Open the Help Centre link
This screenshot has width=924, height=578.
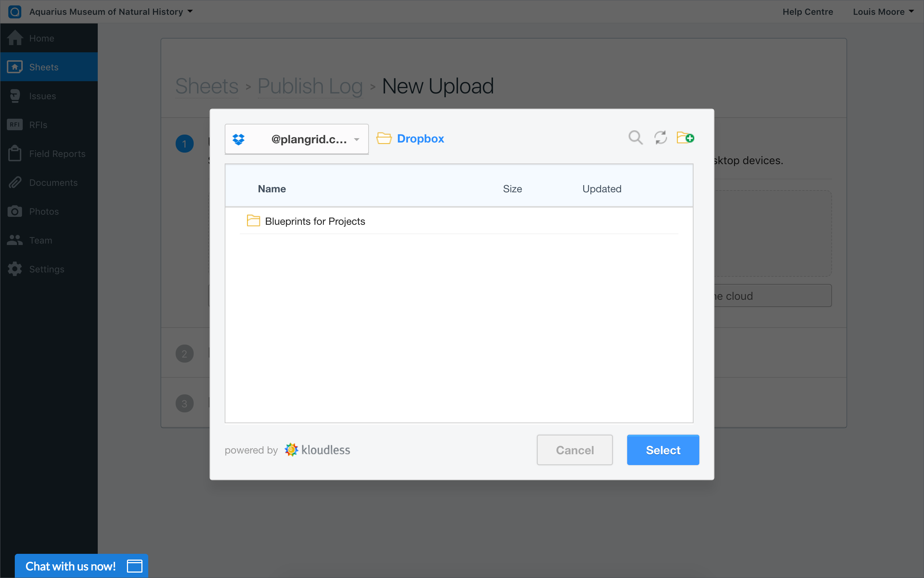(x=808, y=12)
